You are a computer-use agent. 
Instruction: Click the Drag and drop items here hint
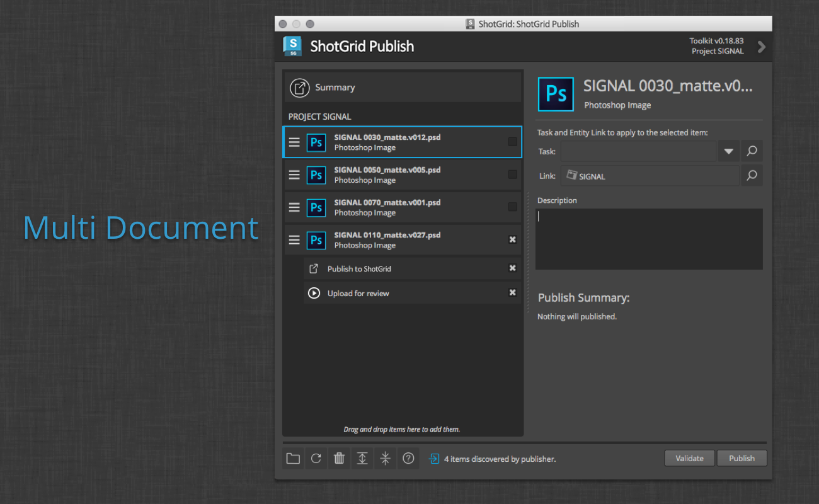(x=402, y=430)
